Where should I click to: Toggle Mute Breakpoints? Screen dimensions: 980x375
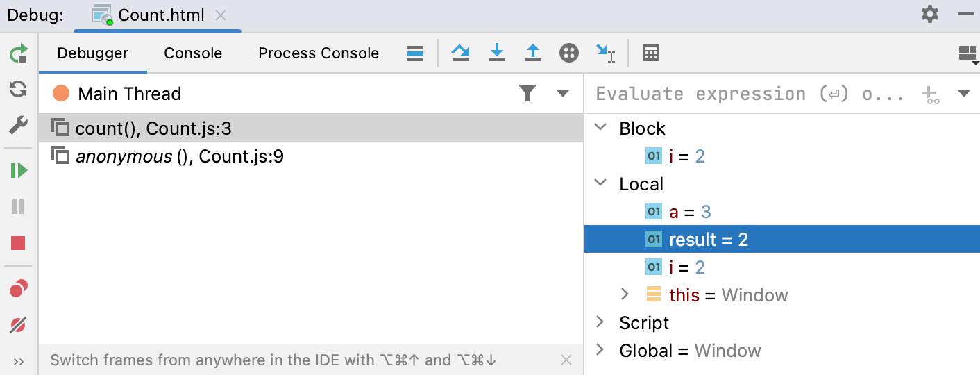point(19,324)
